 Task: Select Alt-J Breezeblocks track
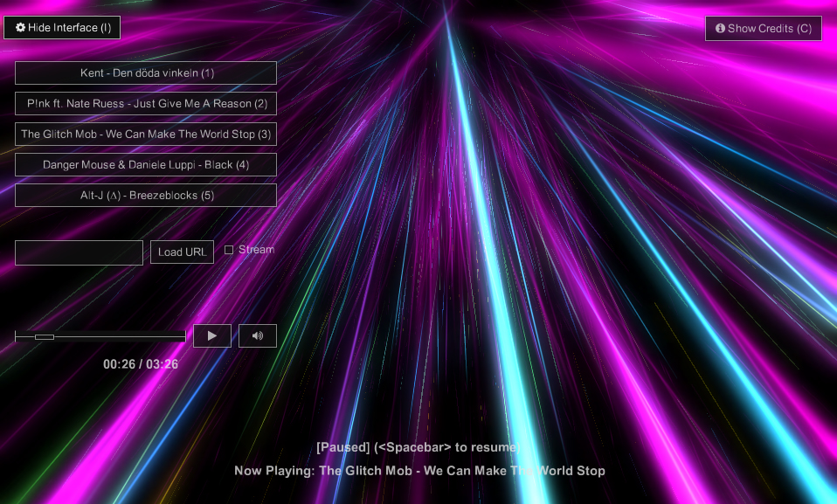click(146, 196)
